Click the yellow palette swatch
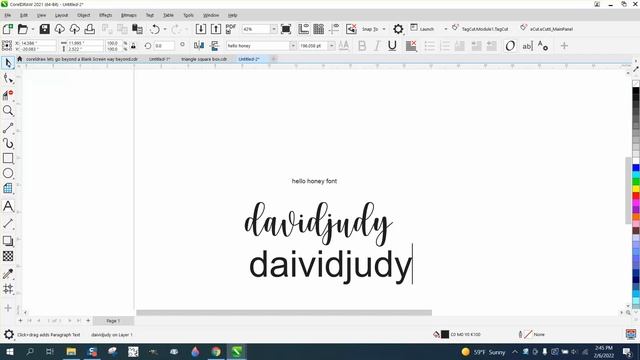The width and height of the screenshot is (640, 360). [x=636, y=189]
